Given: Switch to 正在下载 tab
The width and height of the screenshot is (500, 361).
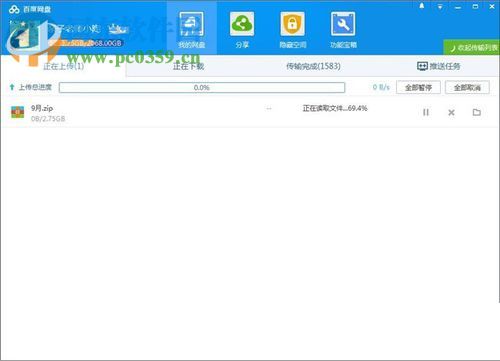Looking at the screenshot, I should (x=188, y=66).
